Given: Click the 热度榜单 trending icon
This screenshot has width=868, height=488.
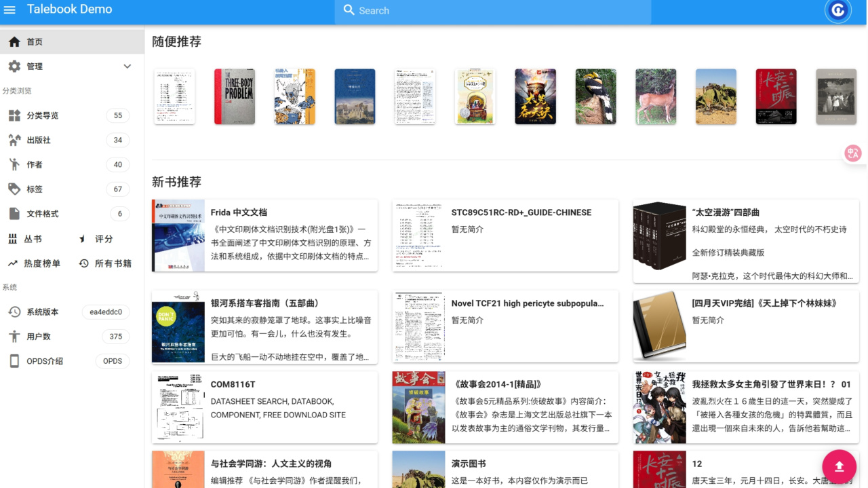Looking at the screenshot, I should (x=13, y=263).
